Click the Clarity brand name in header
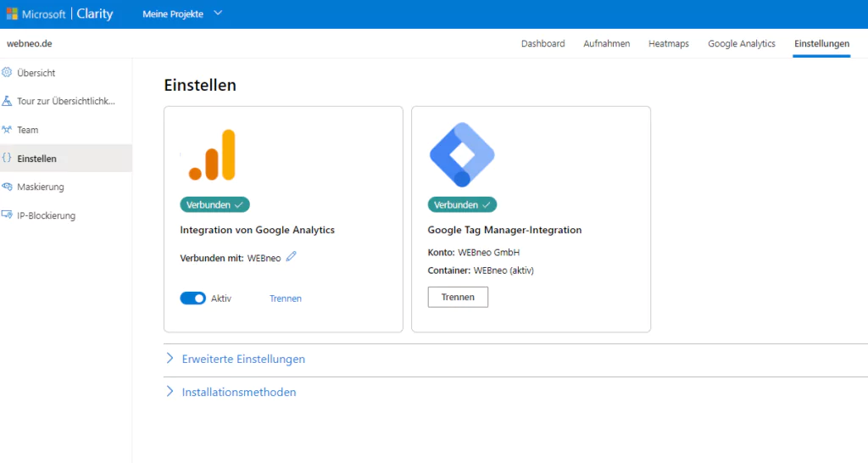 coord(95,14)
